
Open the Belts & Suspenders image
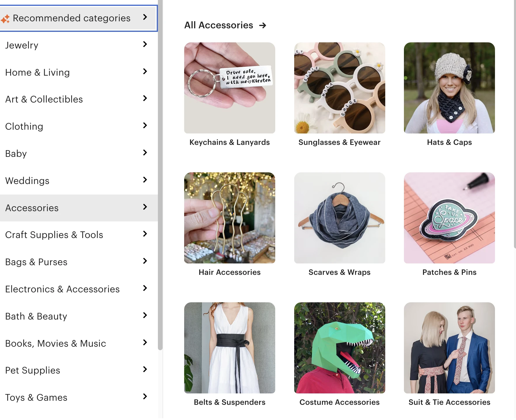pyautogui.click(x=229, y=348)
